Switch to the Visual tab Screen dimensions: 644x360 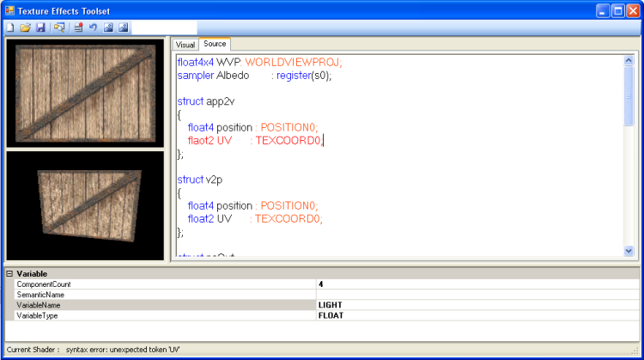(185, 44)
